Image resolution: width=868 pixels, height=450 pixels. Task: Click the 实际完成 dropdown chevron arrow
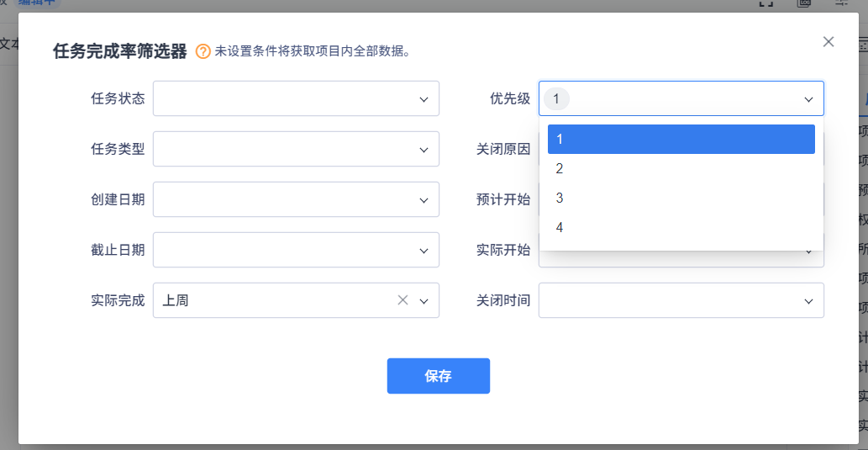(424, 300)
